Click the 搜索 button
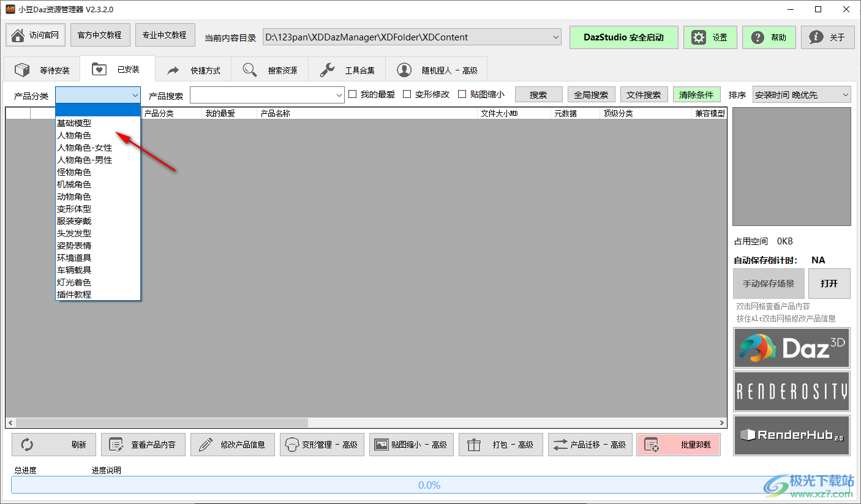Viewport: 861px width, 504px height. click(538, 95)
